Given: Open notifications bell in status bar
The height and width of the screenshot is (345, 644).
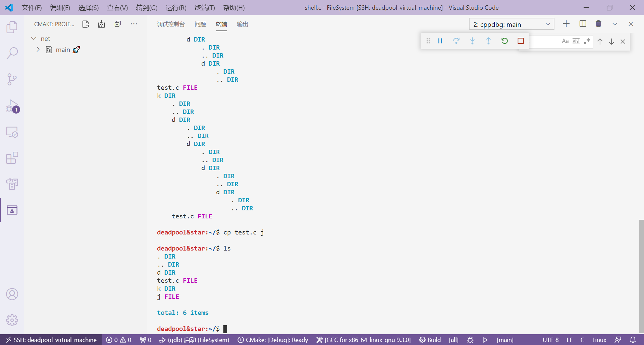Looking at the screenshot, I should [x=633, y=340].
